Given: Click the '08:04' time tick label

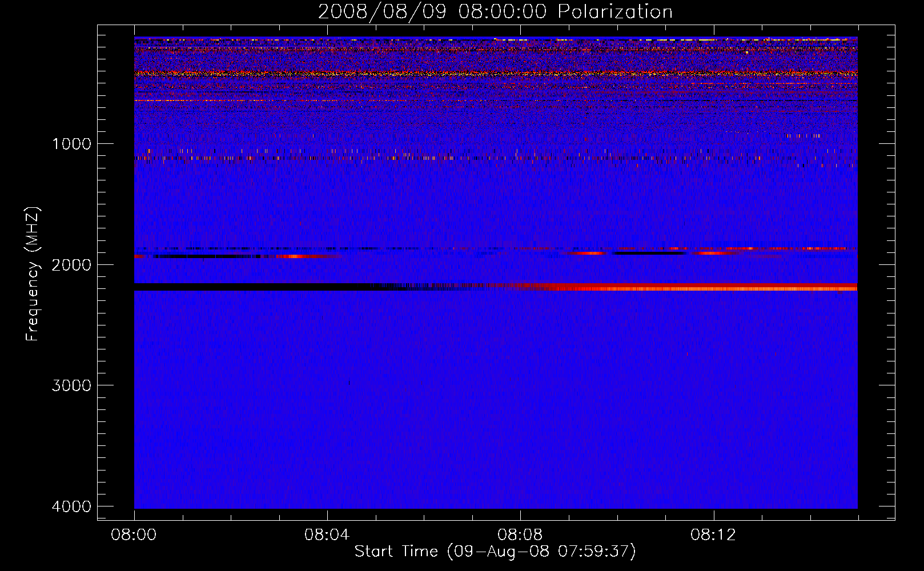Looking at the screenshot, I should (327, 535).
